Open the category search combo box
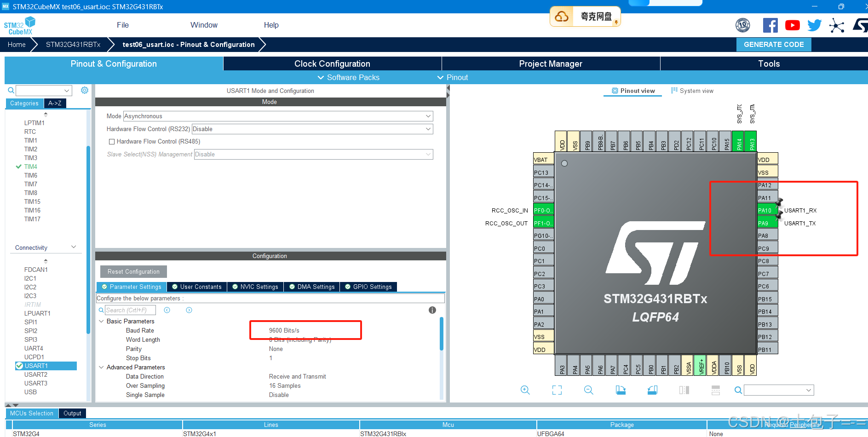The height and width of the screenshot is (437, 868). coord(44,91)
